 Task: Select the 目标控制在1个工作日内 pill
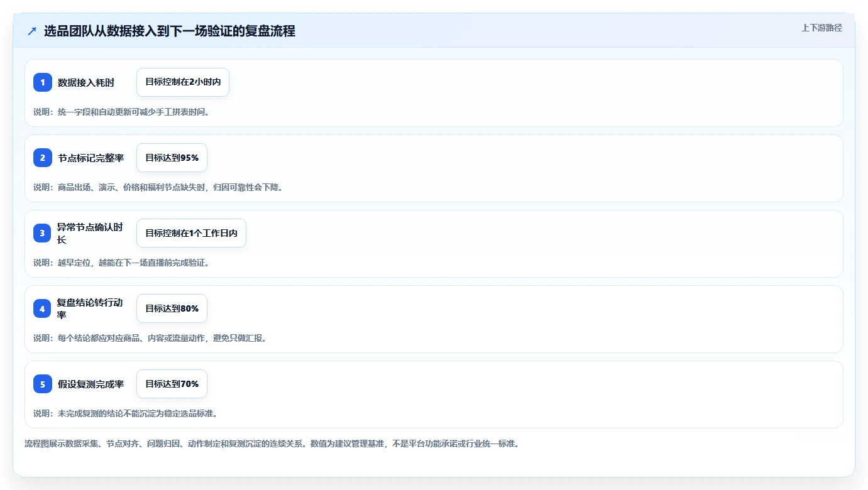(x=191, y=233)
